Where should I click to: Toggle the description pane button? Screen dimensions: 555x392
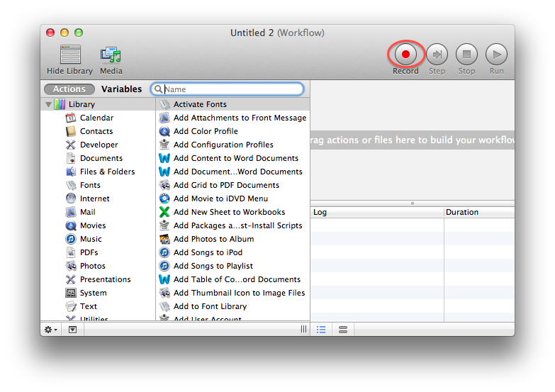coord(72,330)
